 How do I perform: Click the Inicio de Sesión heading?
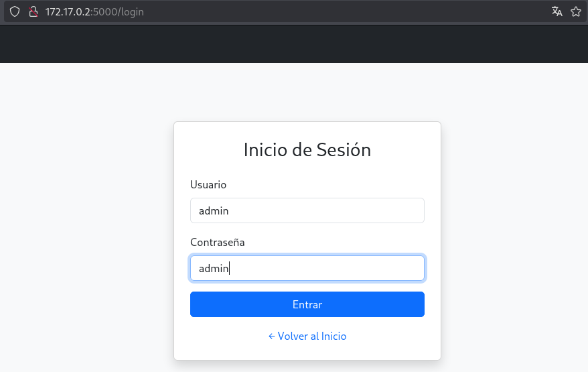[307, 149]
